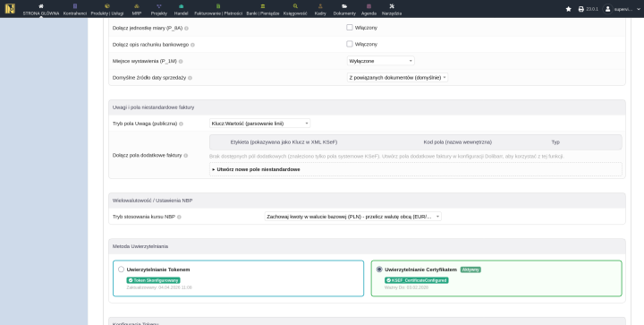
Task: Open the Handel menu
Action: (181, 10)
